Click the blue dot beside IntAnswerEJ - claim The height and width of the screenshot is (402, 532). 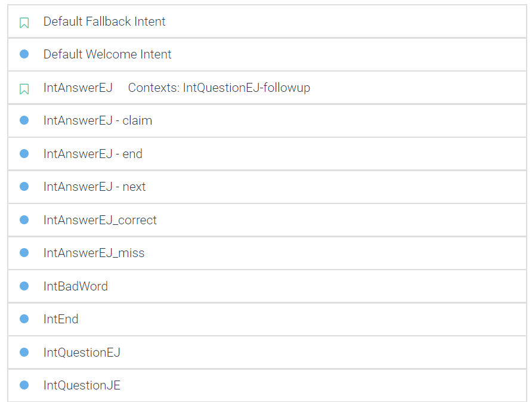click(x=24, y=120)
